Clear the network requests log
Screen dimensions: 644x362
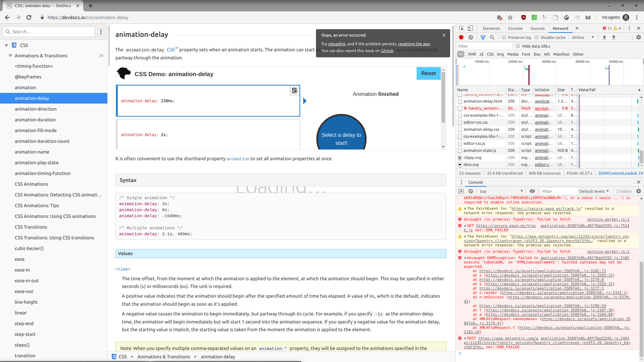coord(471,37)
